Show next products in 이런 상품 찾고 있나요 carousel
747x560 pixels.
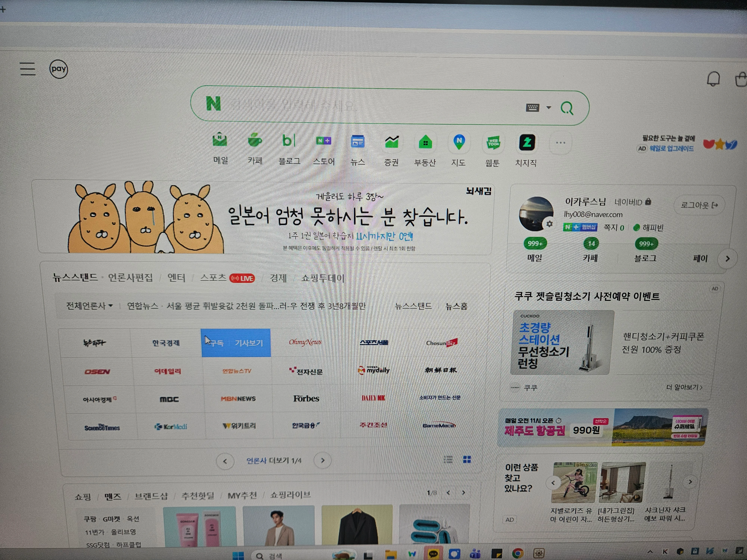point(690,482)
